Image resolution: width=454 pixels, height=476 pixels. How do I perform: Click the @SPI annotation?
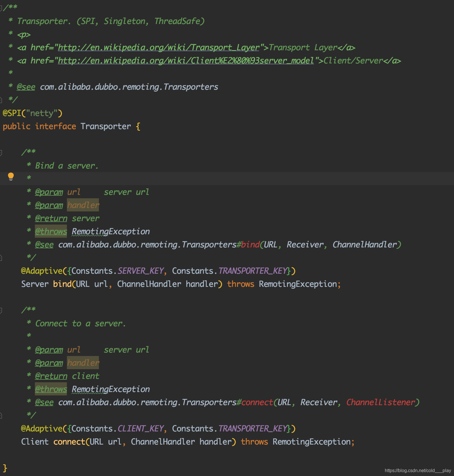[x=12, y=113]
